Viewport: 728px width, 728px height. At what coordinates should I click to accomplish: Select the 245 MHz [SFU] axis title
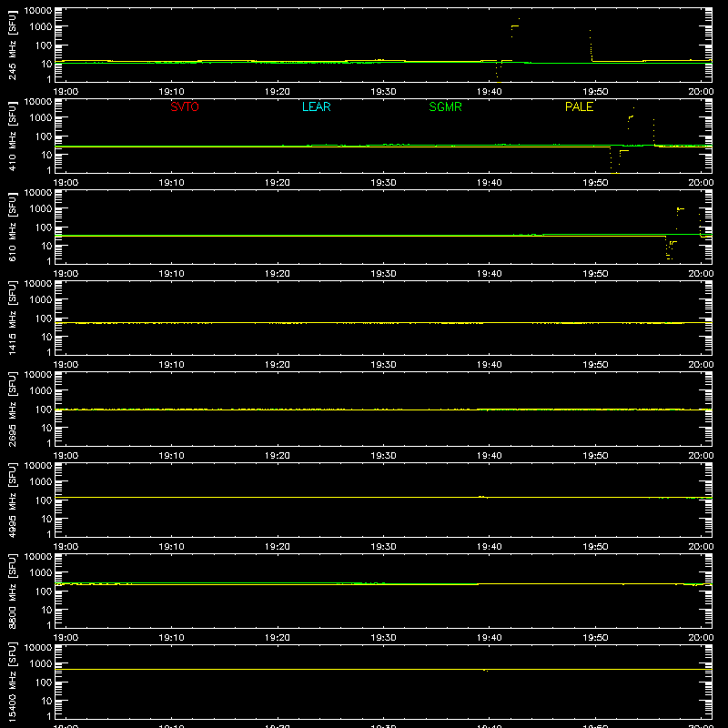12,45
